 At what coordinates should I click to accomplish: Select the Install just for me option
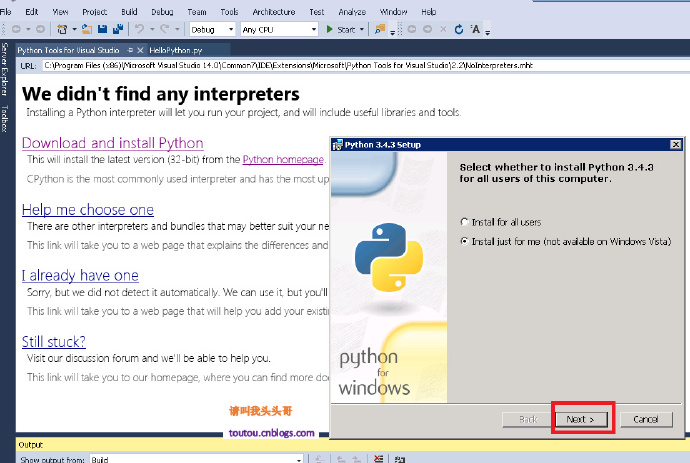coord(463,242)
